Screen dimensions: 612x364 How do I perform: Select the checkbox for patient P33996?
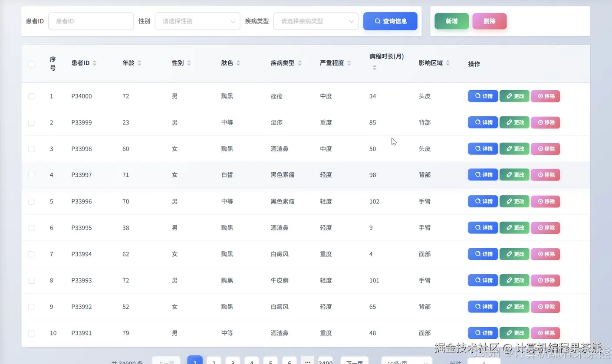pyautogui.click(x=31, y=201)
